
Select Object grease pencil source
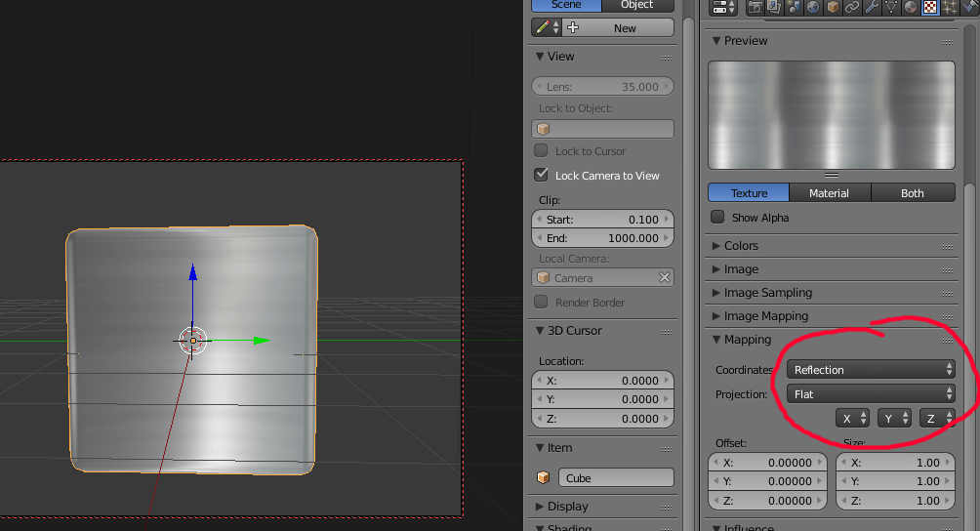637,5
